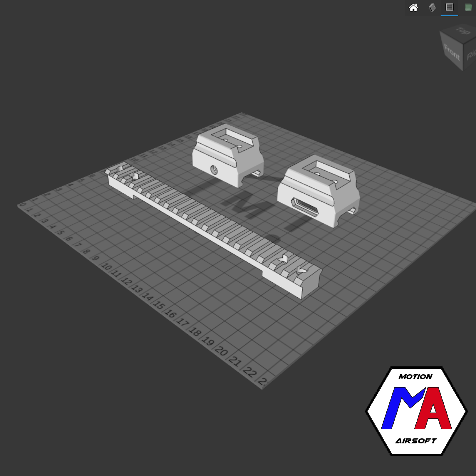Click grid ruler label 10
Screen dimensions: 476x476
[106, 267]
